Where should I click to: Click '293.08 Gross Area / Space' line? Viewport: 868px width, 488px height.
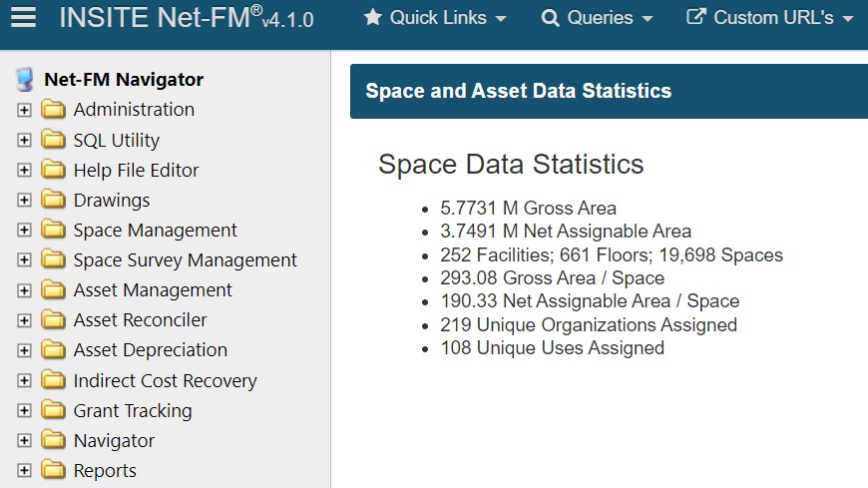(x=553, y=277)
